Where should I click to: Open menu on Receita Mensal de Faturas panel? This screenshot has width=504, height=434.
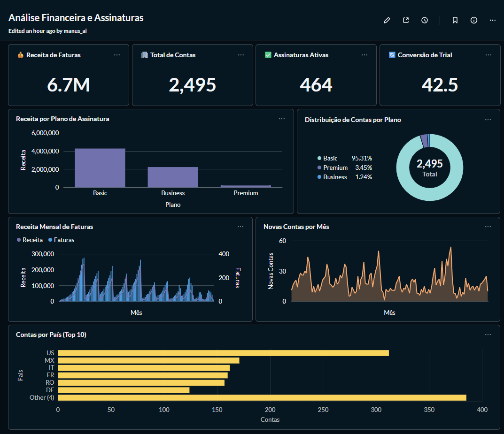[x=240, y=226]
